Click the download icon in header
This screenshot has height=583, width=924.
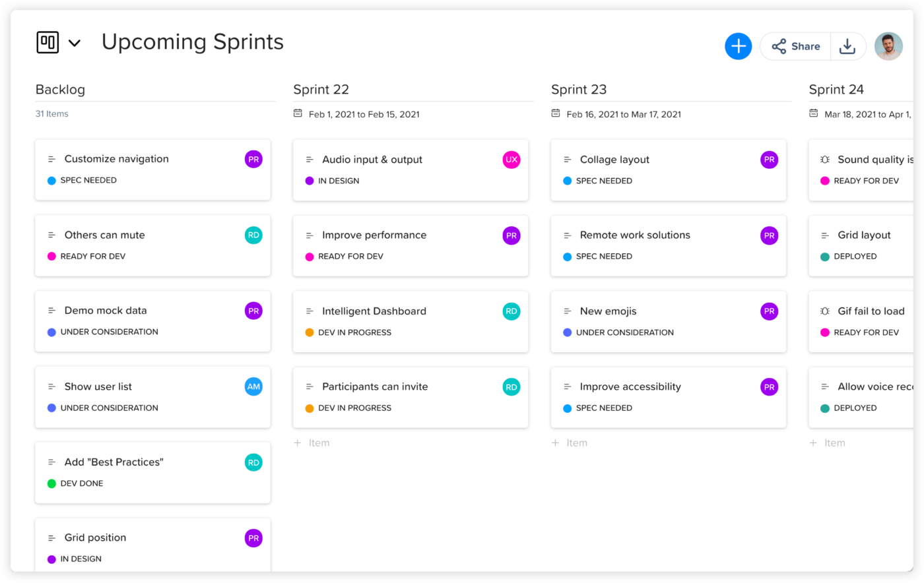(x=847, y=46)
